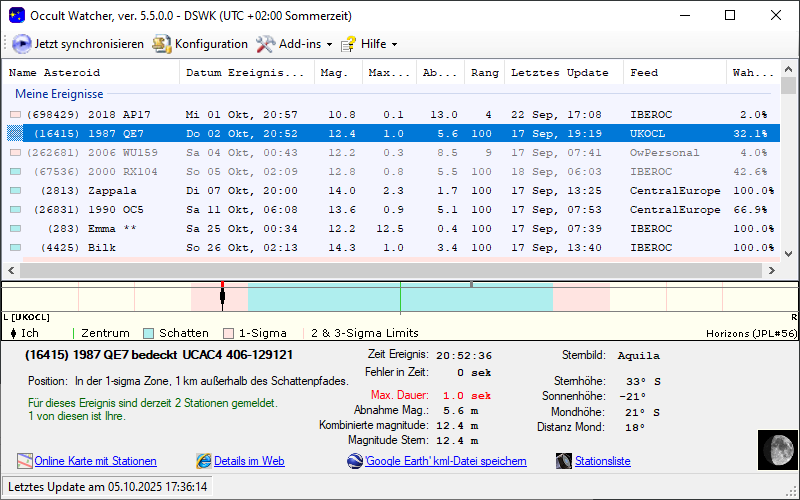Click the Internet Explorer icon beside Details im Web

(x=204, y=461)
